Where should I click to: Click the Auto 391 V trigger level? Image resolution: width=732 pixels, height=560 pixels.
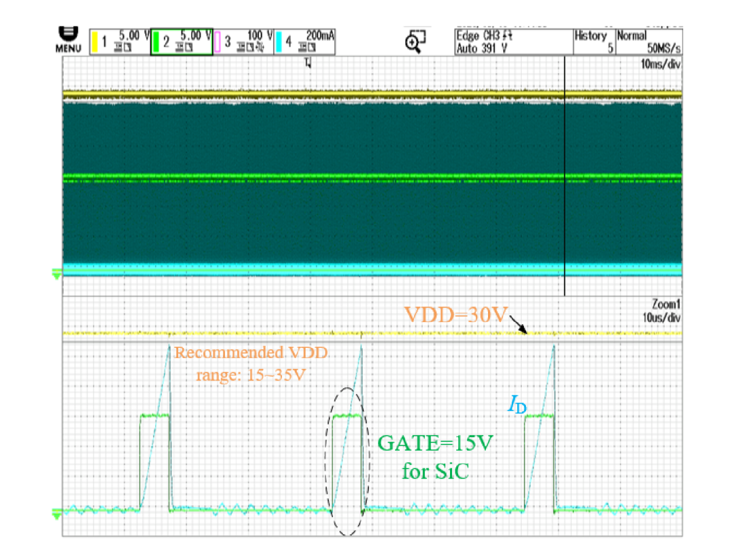pos(482,48)
